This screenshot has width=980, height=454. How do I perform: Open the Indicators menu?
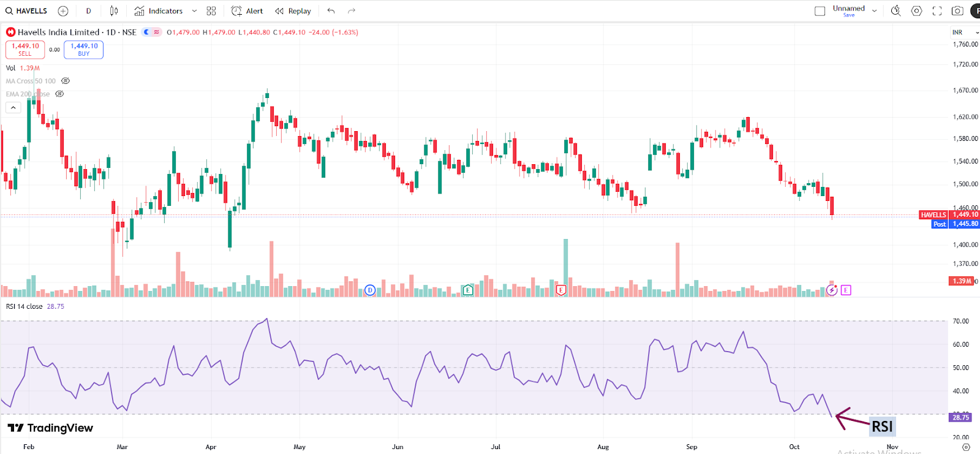(x=159, y=11)
